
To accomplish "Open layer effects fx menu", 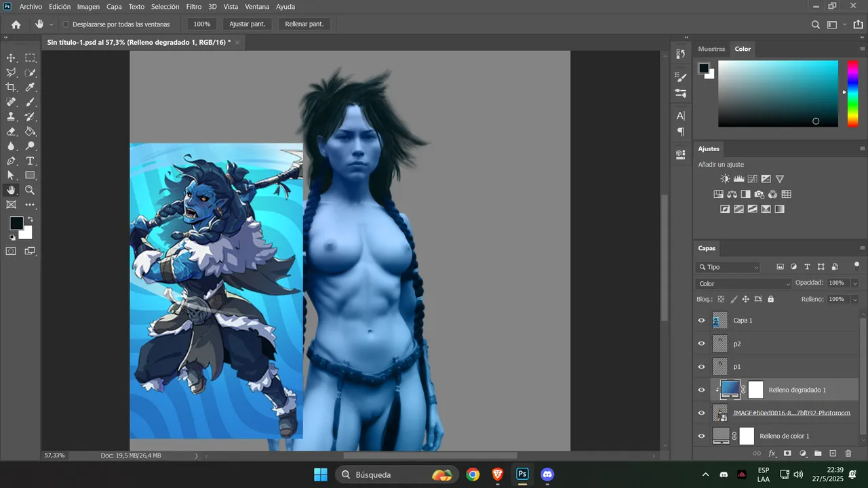I will (x=772, y=453).
